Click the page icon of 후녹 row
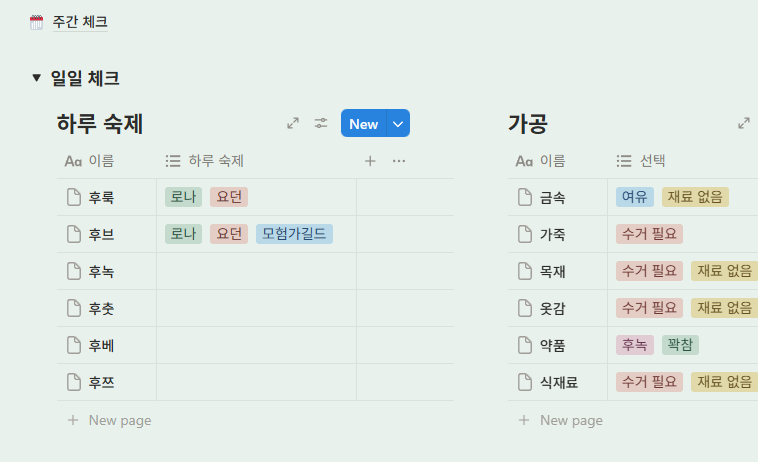This screenshot has width=758, height=462. 73,271
